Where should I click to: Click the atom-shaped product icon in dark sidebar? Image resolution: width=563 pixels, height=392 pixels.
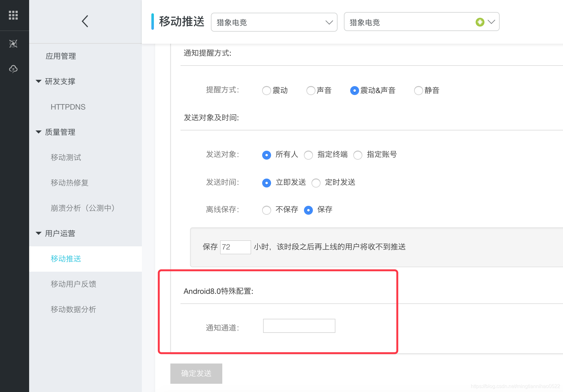coord(13,43)
